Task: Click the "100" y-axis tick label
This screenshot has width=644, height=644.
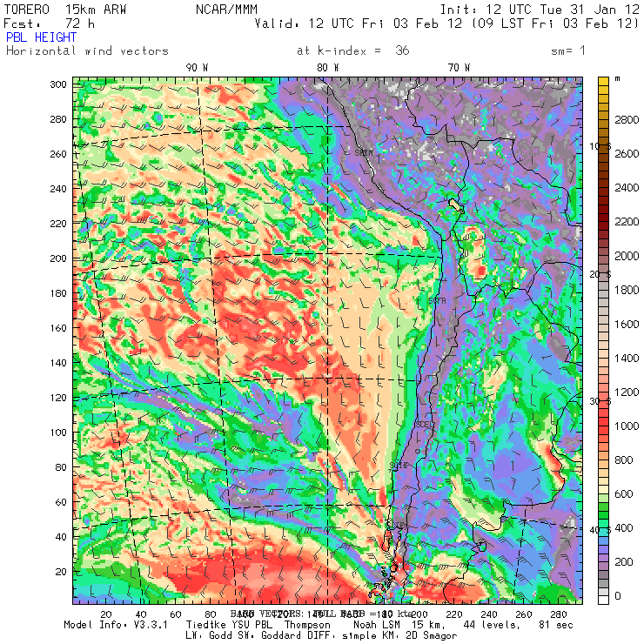Action: point(58,433)
